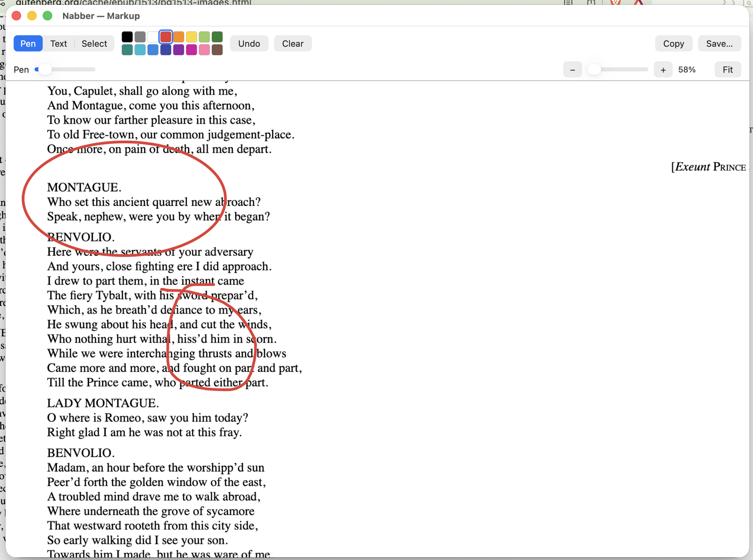The image size is (753, 560).
Task: Pick the blue color swatch
Action: (x=153, y=50)
